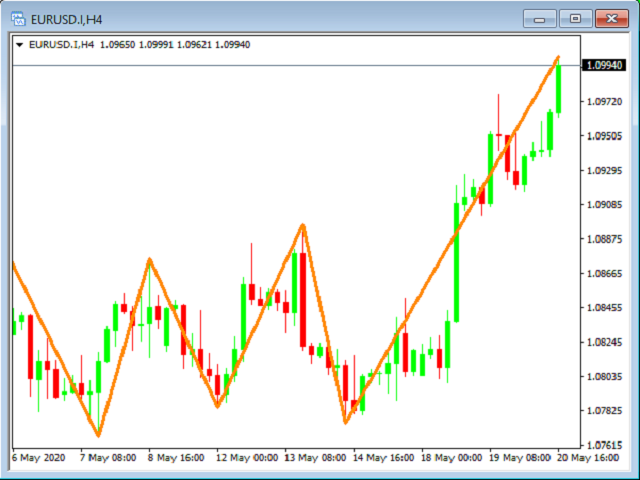Maximize the EURUSD.I,H4 chart window
Image resolution: width=640 pixels, height=480 pixels.
(x=576, y=19)
